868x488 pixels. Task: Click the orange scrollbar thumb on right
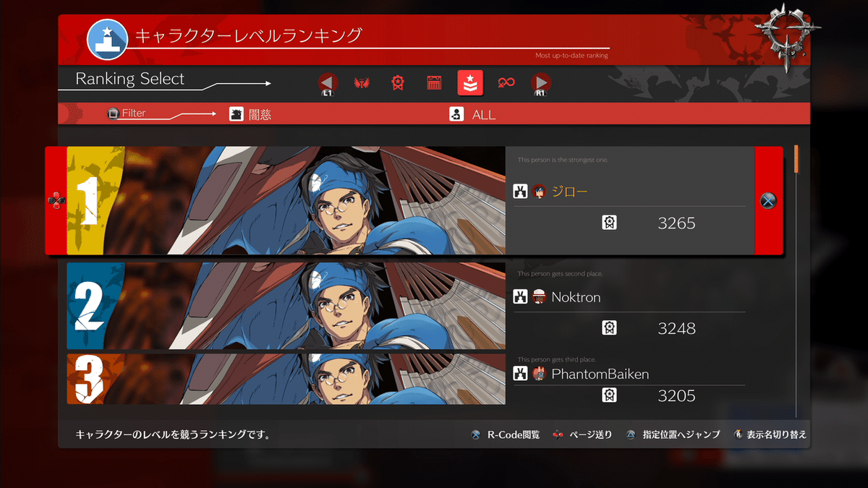[796, 159]
